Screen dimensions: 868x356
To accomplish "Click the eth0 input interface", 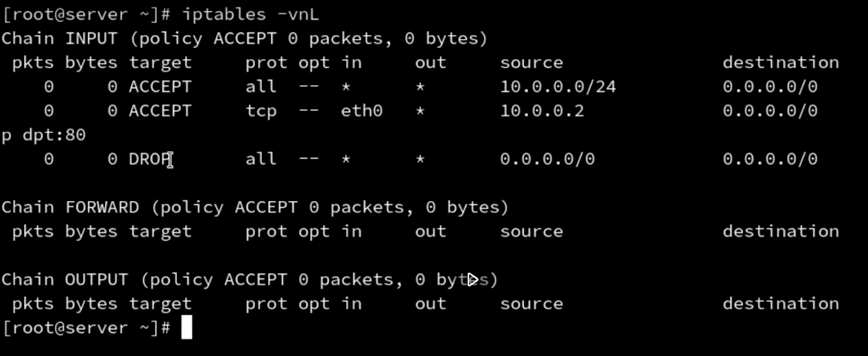I will [x=361, y=111].
